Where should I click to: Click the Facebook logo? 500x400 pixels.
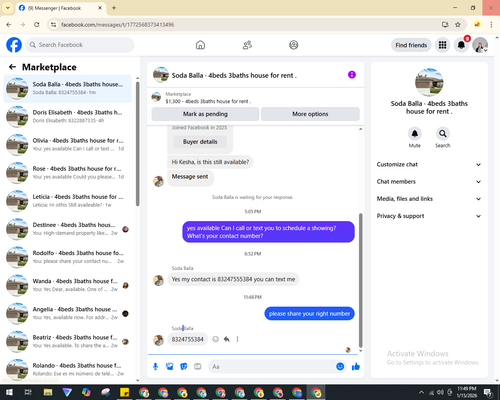pos(14,45)
